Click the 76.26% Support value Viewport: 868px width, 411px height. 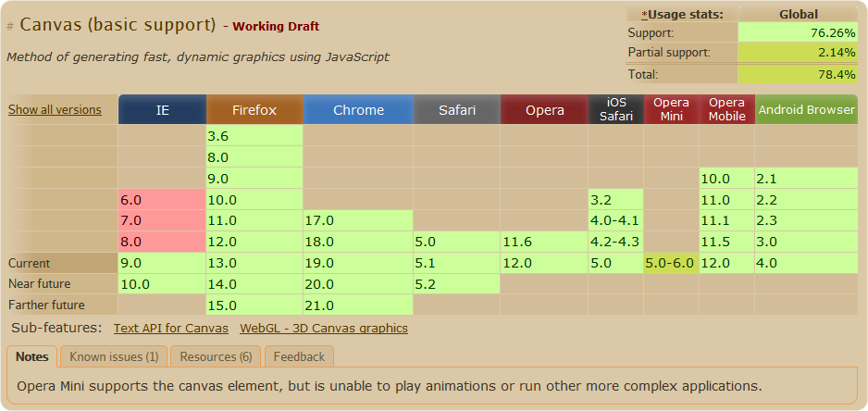coord(799,32)
